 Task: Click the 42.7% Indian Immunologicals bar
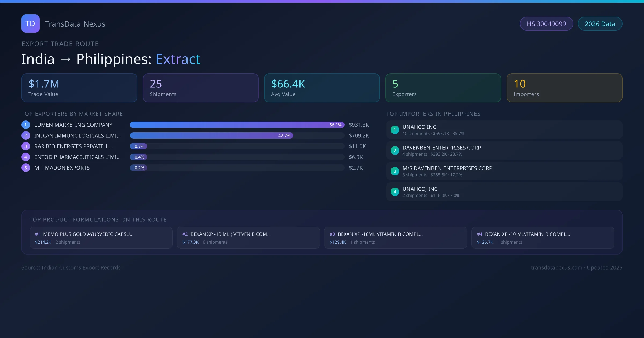pyautogui.click(x=211, y=135)
